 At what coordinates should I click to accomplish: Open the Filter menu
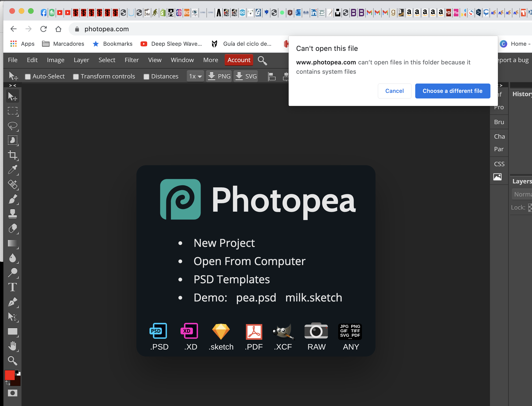point(131,60)
